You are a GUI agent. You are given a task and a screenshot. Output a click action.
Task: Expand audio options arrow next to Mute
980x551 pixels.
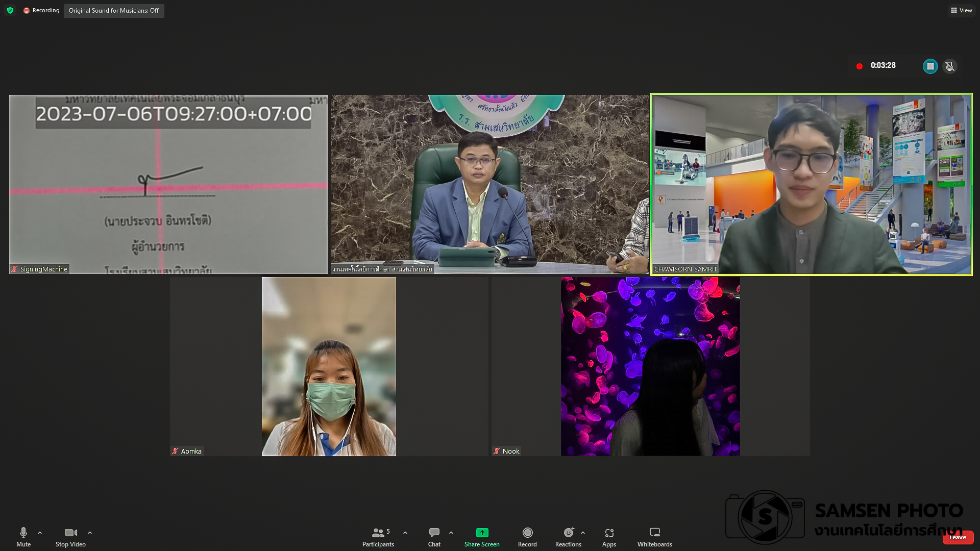(40, 533)
